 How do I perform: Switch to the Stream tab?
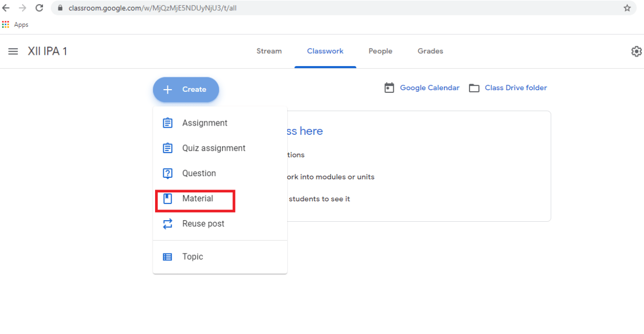coord(269,51)
